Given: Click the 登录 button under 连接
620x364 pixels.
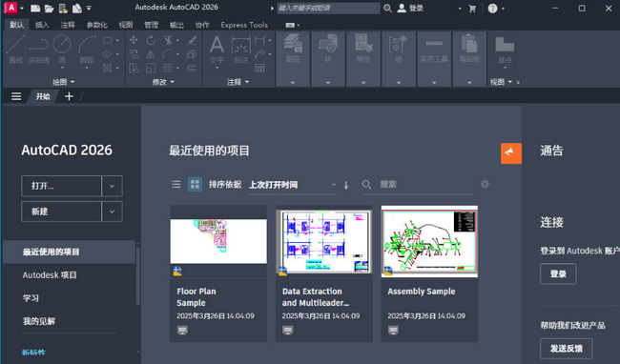Looking at the screenshot, I should [x=558, y=274].
